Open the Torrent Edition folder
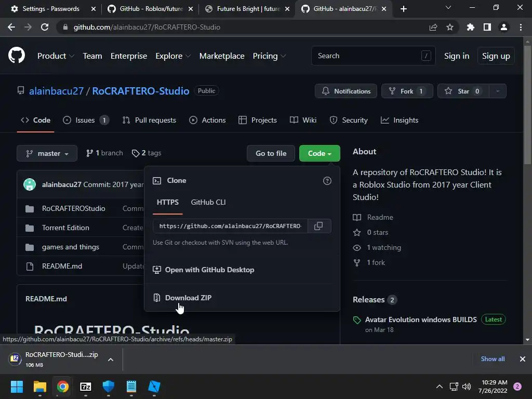The width and height of the screenshot is (532, 399). pos(65,228)
